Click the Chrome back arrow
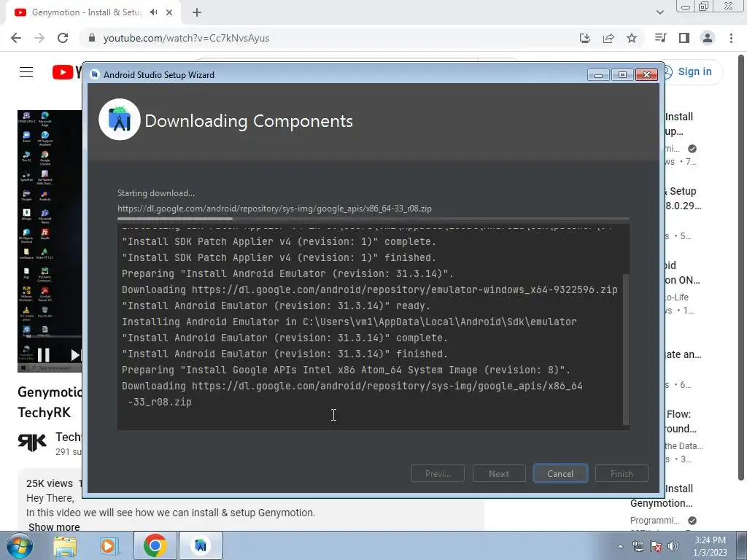Image resolution: width=747 pixels, height=560 pixels. pyautogui.click(x=16, y=38)
